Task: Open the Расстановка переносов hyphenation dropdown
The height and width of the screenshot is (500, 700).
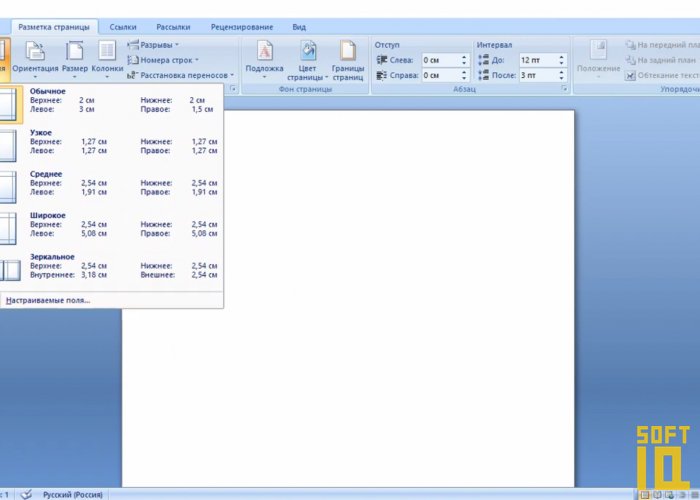Action: pos(180,75)
